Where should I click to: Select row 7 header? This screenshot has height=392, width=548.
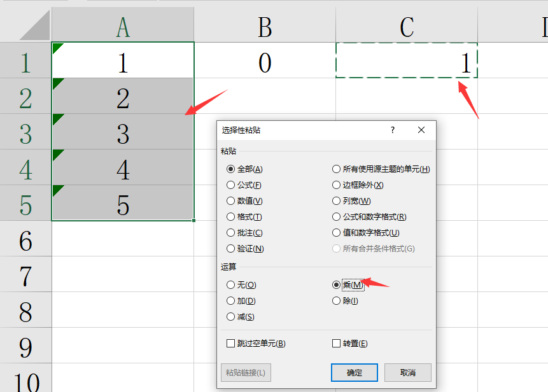25,274
